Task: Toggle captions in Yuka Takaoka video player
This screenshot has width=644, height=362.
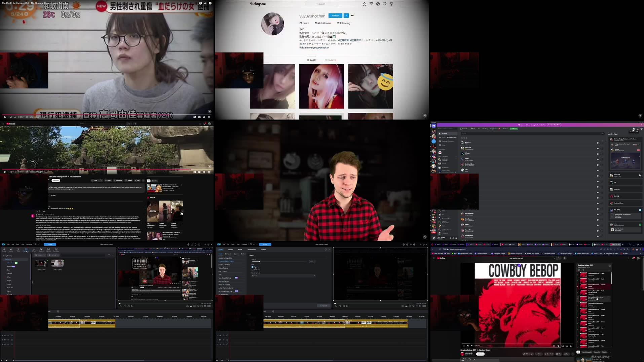Action: (199, 117)
